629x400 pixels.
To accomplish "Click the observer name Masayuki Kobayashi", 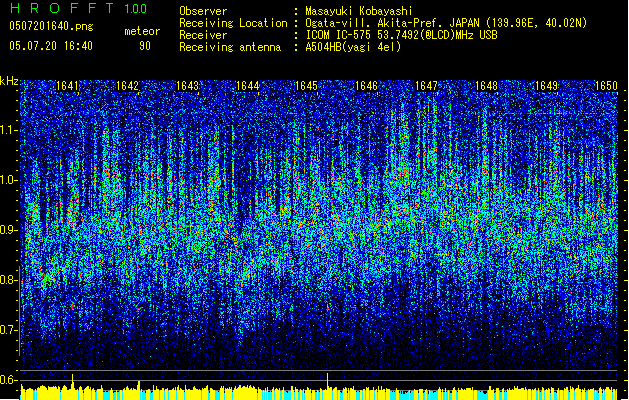I will coord(359,11).
